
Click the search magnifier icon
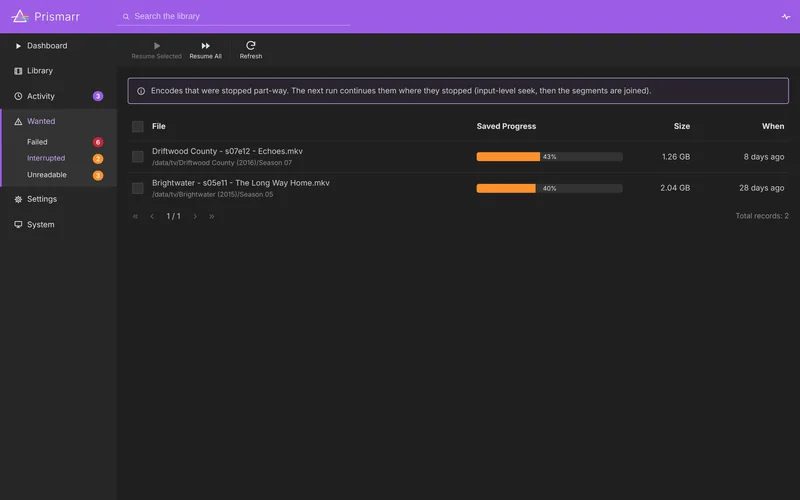pyautogui.click(x=126, y=16)
